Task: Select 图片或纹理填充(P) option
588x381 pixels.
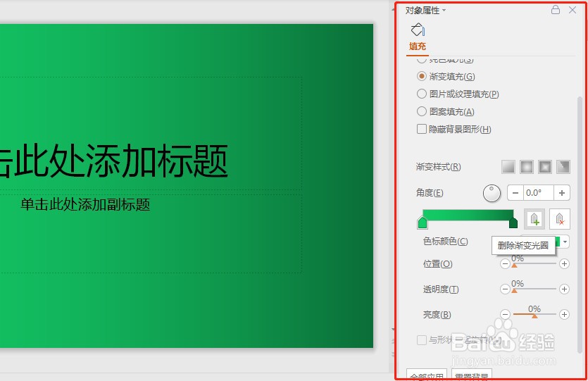Action: (x=422, y=94)
